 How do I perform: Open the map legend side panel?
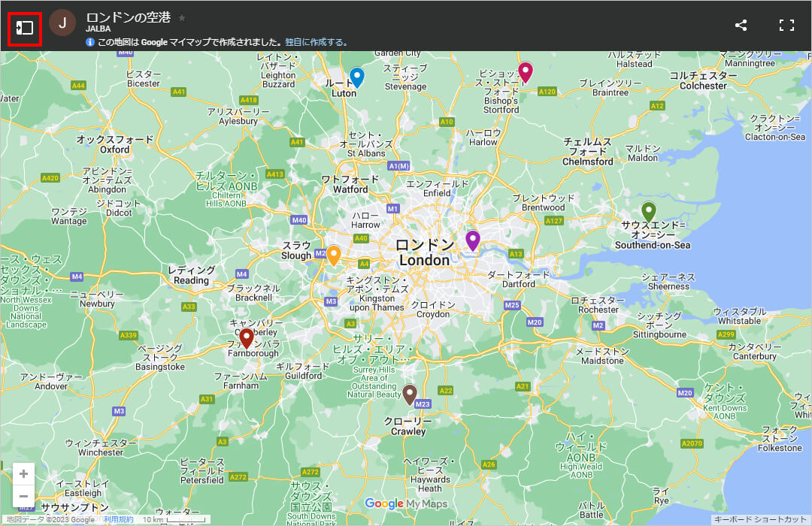point(25,28)
